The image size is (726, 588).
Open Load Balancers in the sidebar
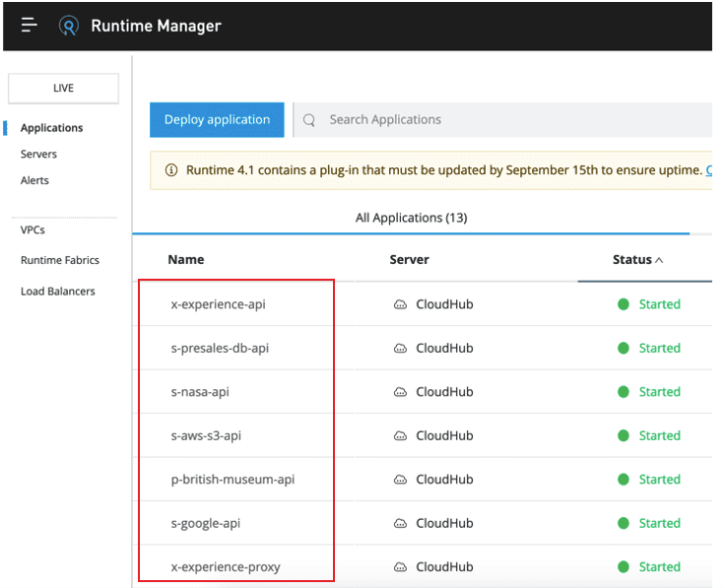pos(58,292)
